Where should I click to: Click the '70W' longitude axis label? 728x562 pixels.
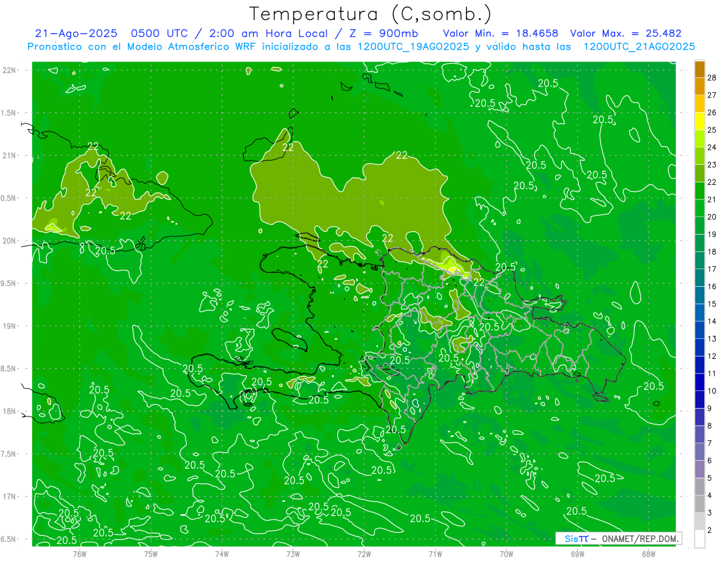[506, 554]
